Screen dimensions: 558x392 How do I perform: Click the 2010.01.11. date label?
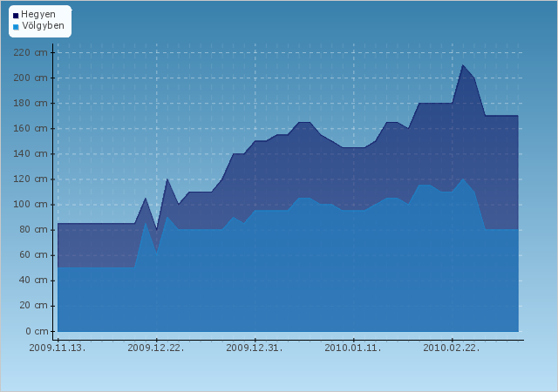tap(353, 348)
